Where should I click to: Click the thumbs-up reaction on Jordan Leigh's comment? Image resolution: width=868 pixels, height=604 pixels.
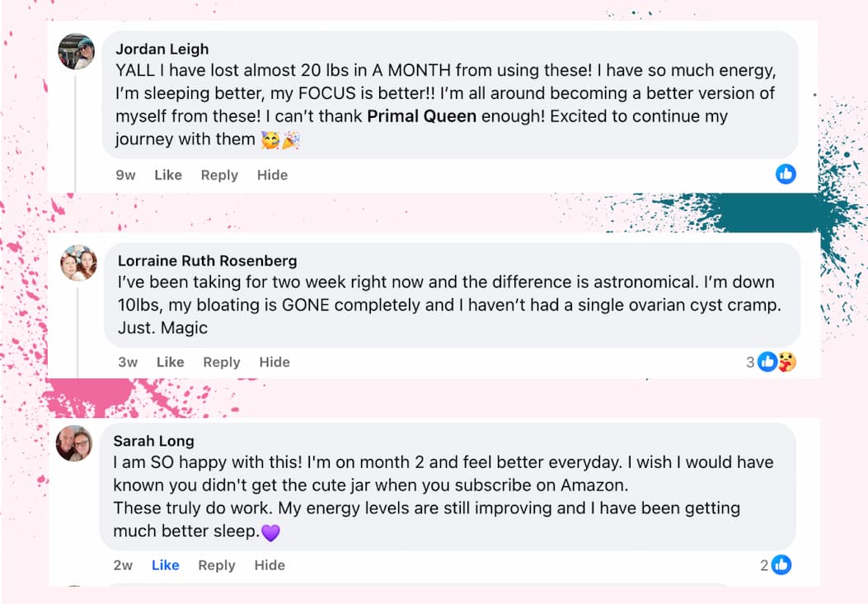pyautogui.click(x=785, y=174)
